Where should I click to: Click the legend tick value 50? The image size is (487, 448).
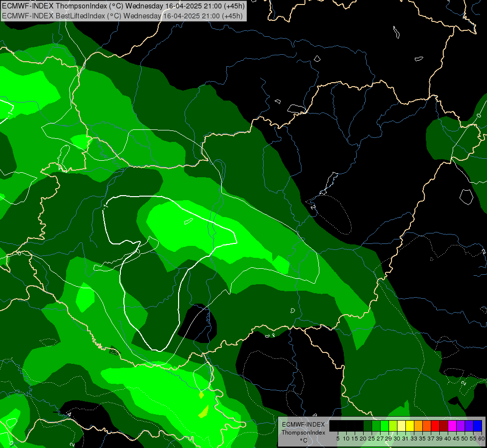pyautogui.click(x=465, y=439)
